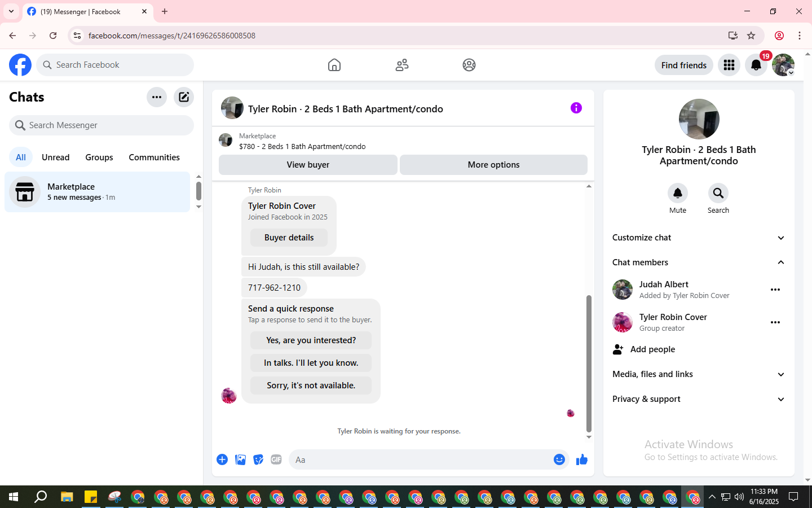Open Chrome profile icon

pos(779,36)
